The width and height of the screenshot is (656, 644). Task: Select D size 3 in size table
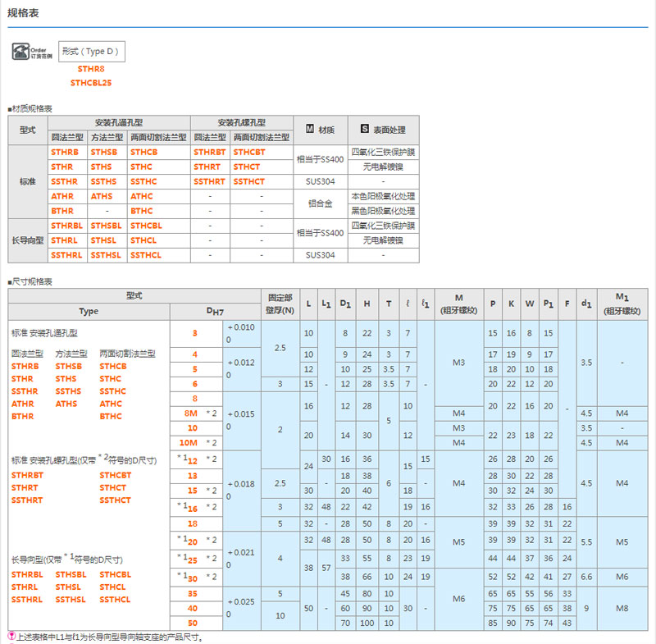(195, 334)
